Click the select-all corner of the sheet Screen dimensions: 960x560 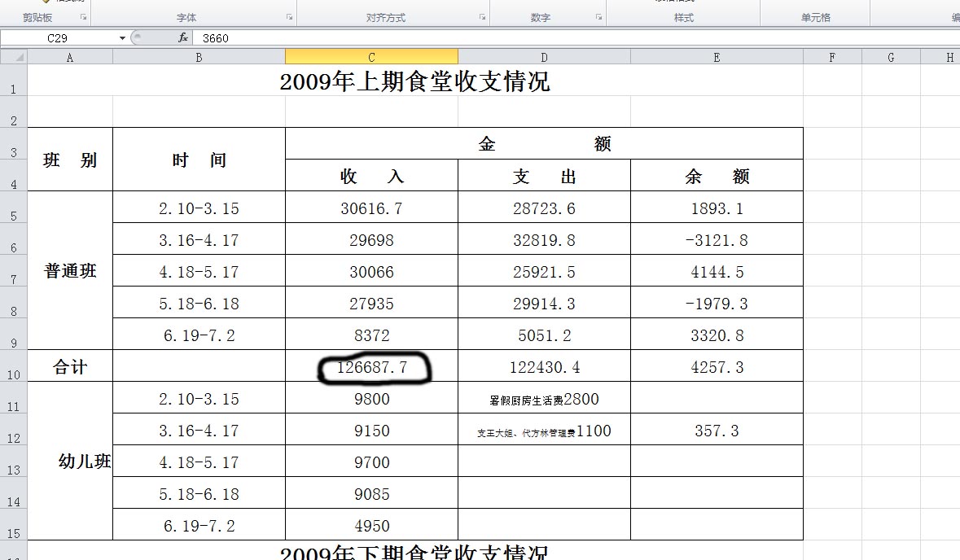click(x=14, y=57)
